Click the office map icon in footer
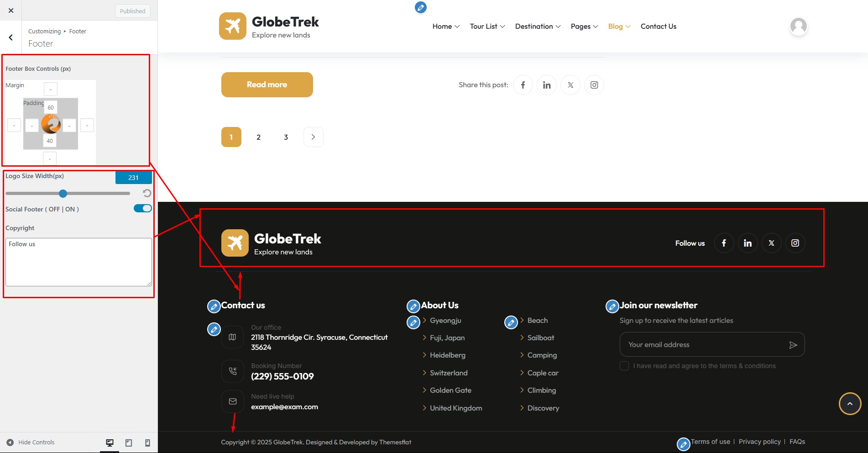Viewport: 868px width, 453px height. tap(232, 337)
